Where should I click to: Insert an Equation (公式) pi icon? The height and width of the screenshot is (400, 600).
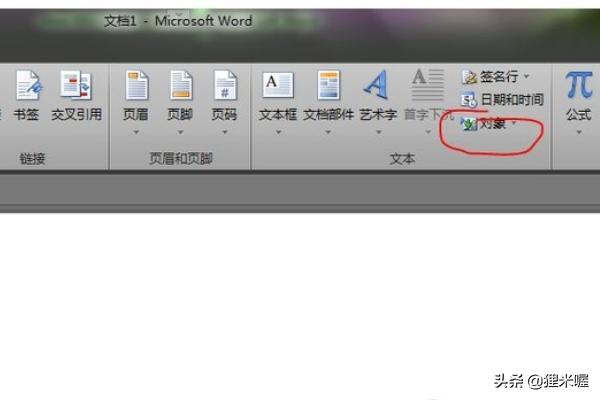coord(579,85)
